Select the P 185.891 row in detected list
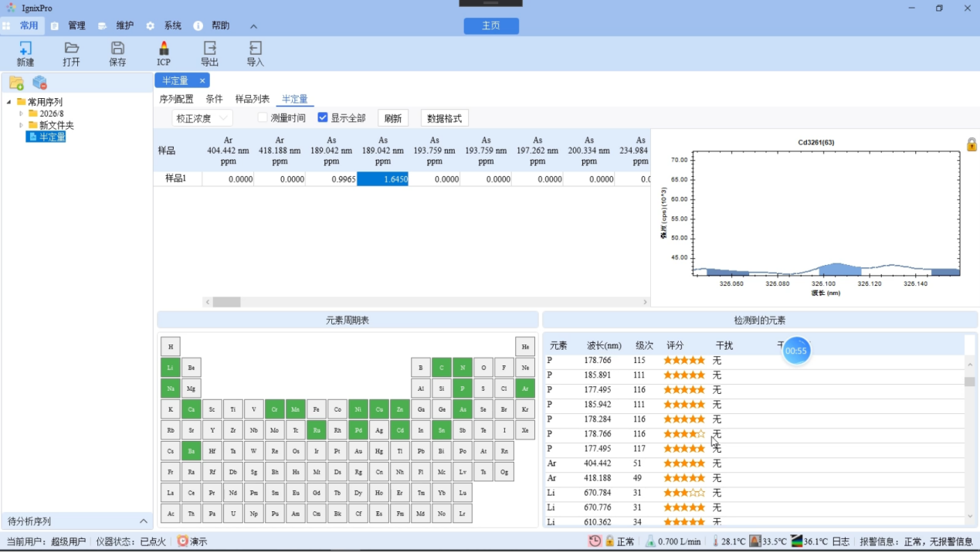This screenshot has height=553, width=980. 754,375
